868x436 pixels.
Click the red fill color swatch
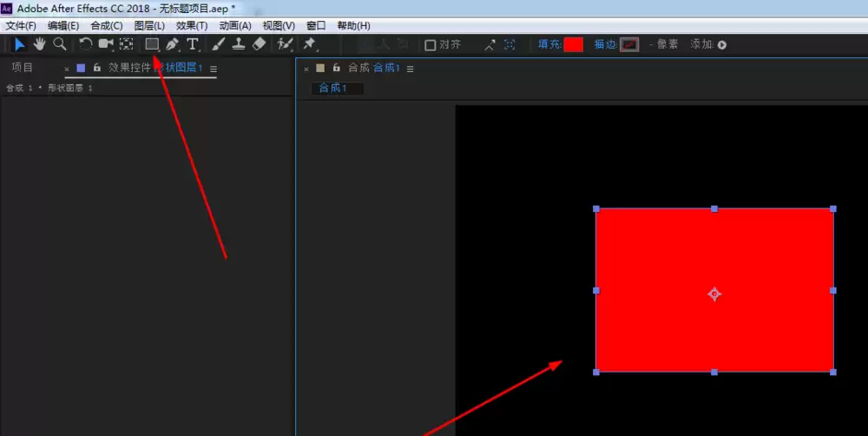click(574, 45)
